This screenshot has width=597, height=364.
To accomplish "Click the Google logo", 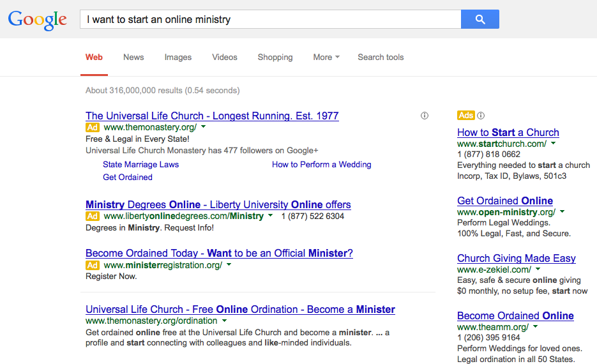I will click(37, 20).
